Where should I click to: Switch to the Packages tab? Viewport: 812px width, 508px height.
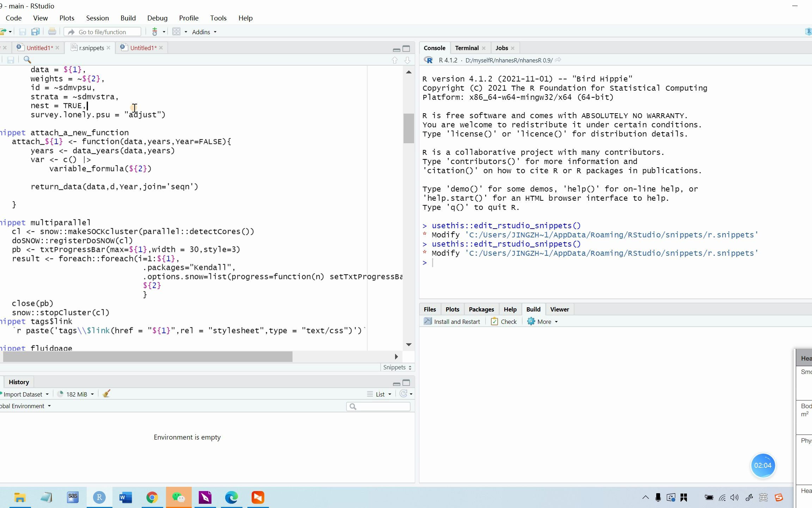click(x=481, y=309)
